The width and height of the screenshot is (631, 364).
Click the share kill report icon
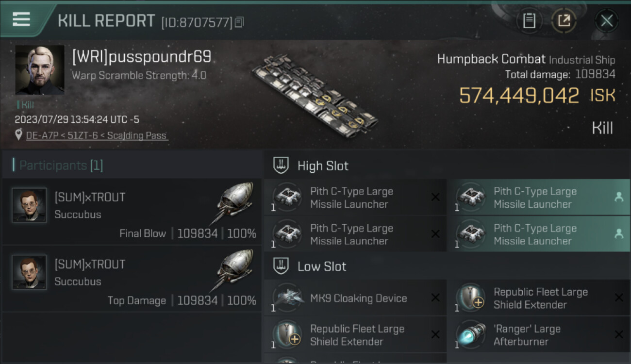[564, 20]
